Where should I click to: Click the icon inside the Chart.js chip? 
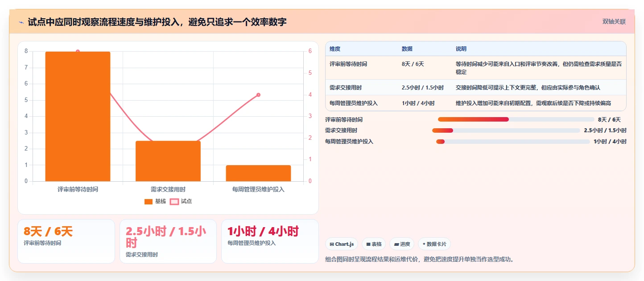click(332, 244)
